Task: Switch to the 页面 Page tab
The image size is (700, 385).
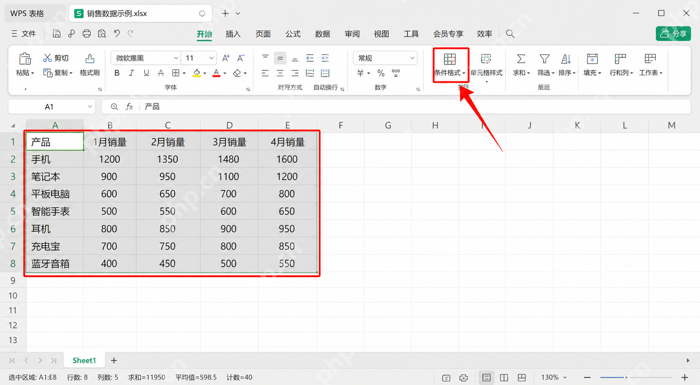Action: (263, 34)
